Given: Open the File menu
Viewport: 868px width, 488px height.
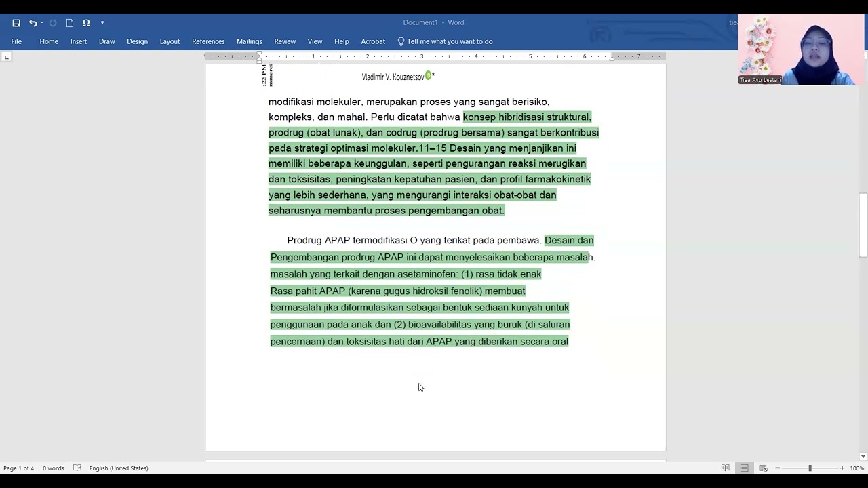Looking at the screenshot, I should (x=16, y=41).
